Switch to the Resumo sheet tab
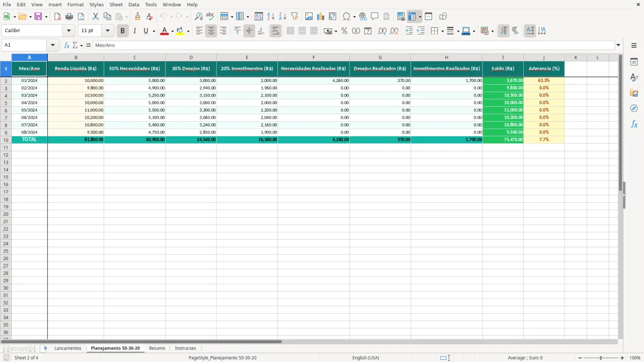Screen dimensions: 644x362 pyautogui.click(x=157, y=349)
